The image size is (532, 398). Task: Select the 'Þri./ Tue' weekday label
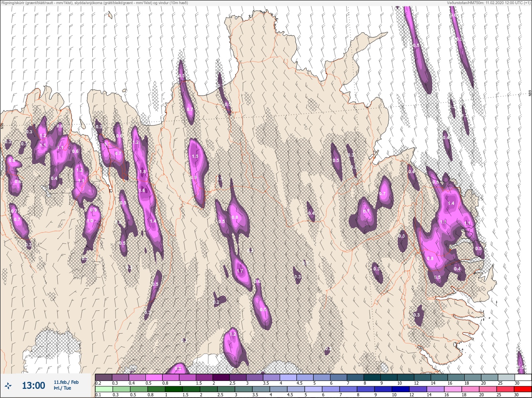pyautogui.click(x=62, y=388)
